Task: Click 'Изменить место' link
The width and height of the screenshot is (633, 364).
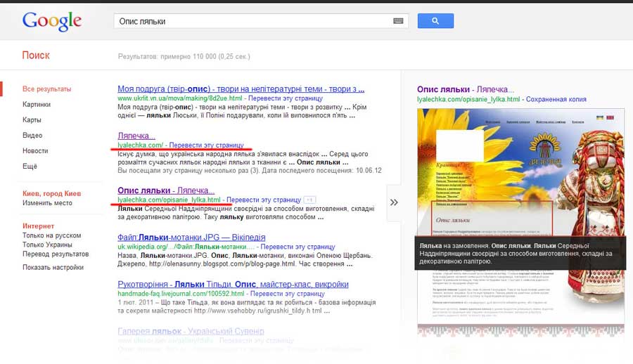Action: pyautogui.click(x=47, y=203)
